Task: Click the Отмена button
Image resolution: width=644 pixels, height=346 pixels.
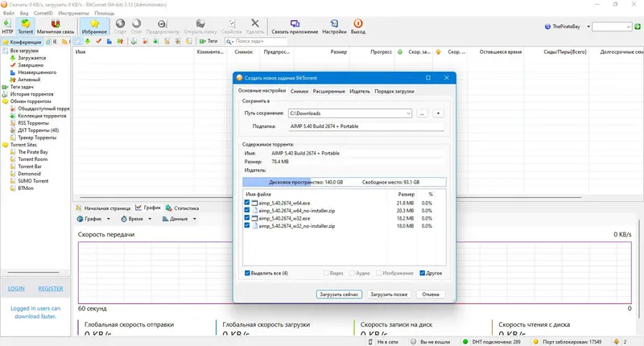Action: coord(431,295)
